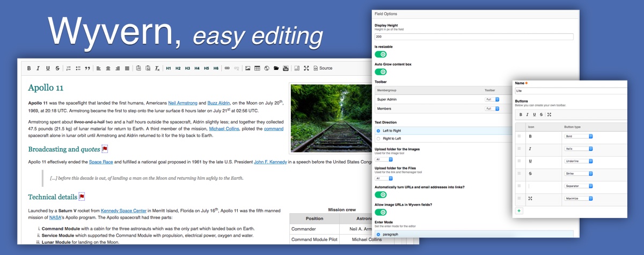Screen dimensions: 644x255
Task: Click the Bold icon in the Lite toolbar preview
Action: [521, 114]
